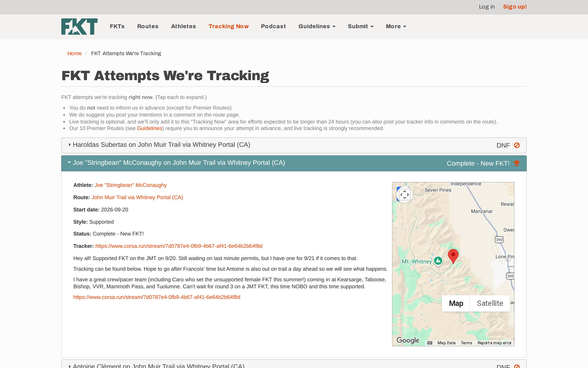Image resolution: width=588 pixels, height=368 pixels.
Task: Open the Guidelines dropdown menu
Action: point(317,26)
